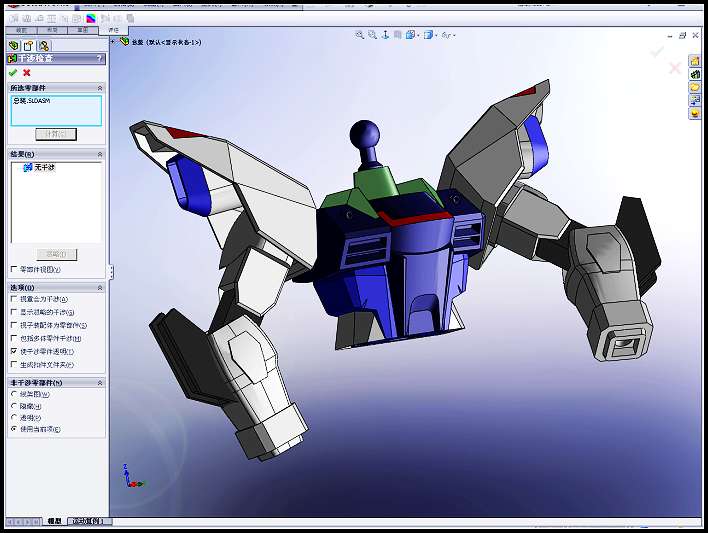Viewport: 708px width, 533px height.
Task: Click the 干涉检查 title icon
Action: pyautogui.click(x=13, y=58)
